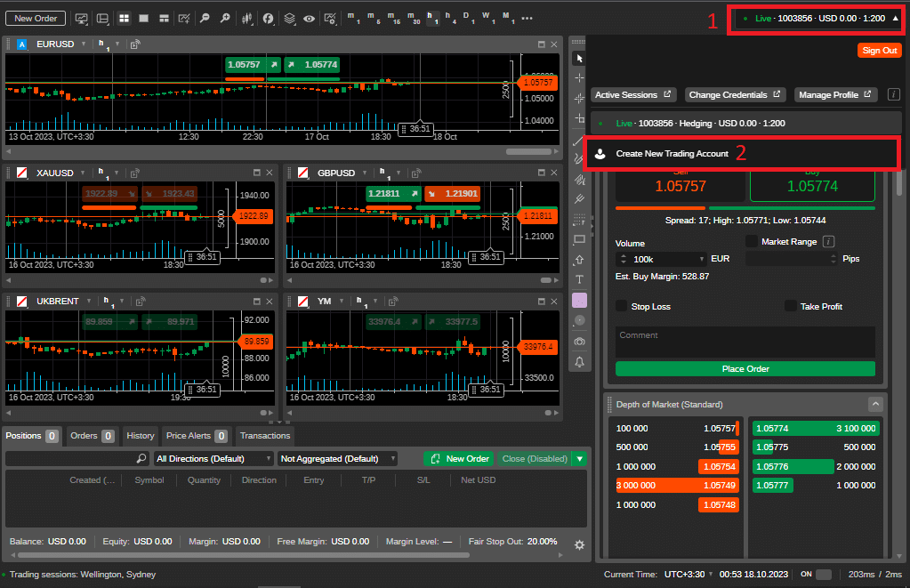The width and height of the screenshot is (910, 588).
Task: Switch to the Price Alerts tab
Action: pos(197,435)
